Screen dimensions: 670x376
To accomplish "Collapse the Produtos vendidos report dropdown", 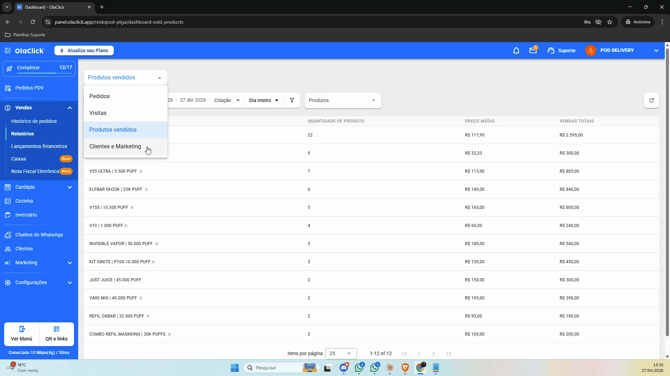I will tap(125, 78).
